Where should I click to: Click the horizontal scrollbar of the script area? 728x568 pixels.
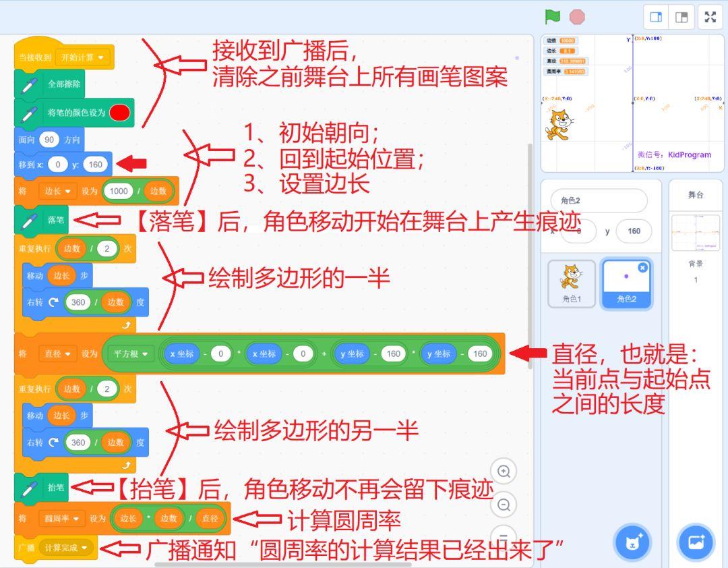[283, 565]
